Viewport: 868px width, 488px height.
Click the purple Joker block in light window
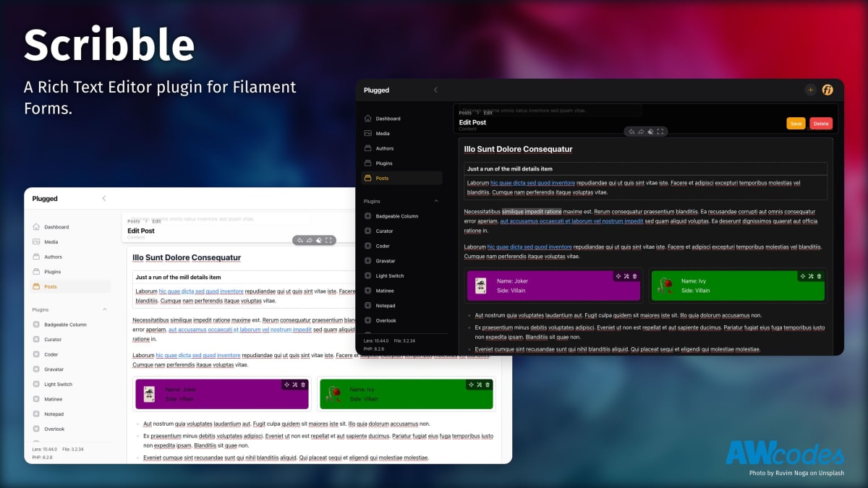click(x=222, y=394)
